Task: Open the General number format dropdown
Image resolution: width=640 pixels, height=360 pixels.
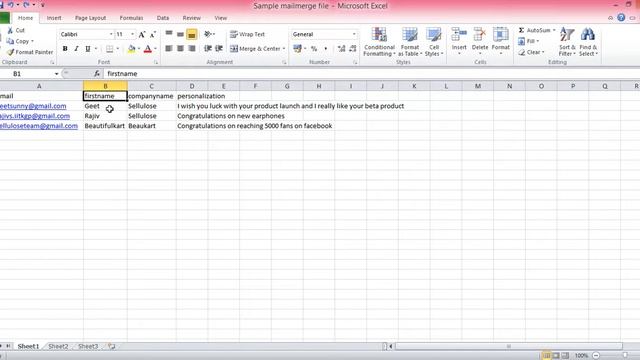Action: 354,34
